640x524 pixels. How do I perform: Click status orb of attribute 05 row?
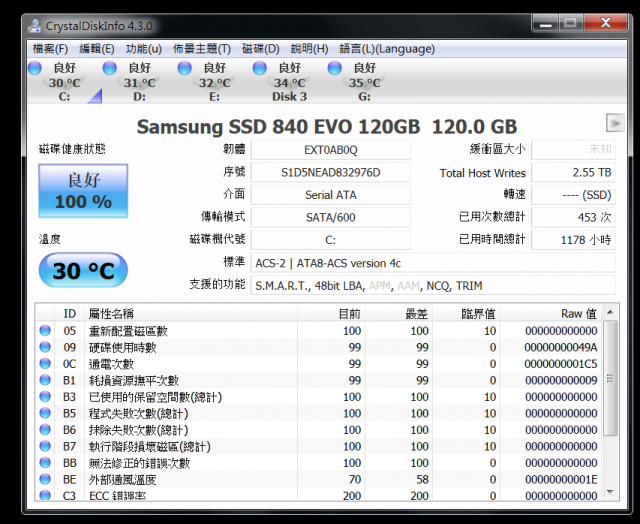coord(45,331)
